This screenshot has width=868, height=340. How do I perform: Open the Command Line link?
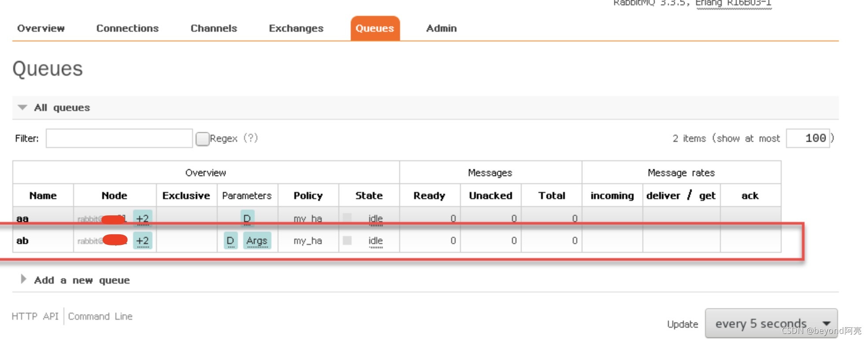pyautogui.click(x=100, y=316)
